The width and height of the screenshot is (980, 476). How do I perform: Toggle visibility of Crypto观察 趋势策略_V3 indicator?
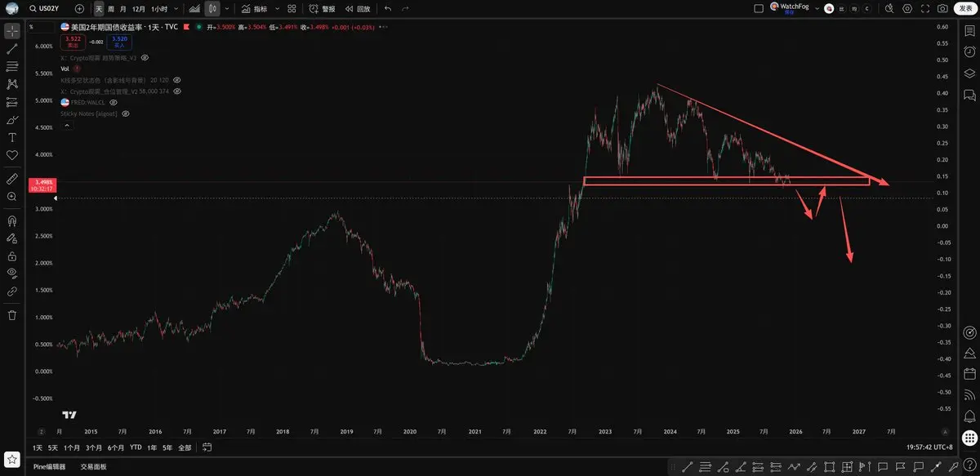click(145, 58)
